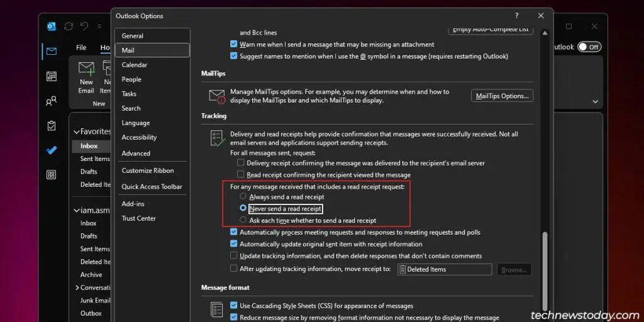
Task: Click the disabled Browse button
Action: point(514,269)
